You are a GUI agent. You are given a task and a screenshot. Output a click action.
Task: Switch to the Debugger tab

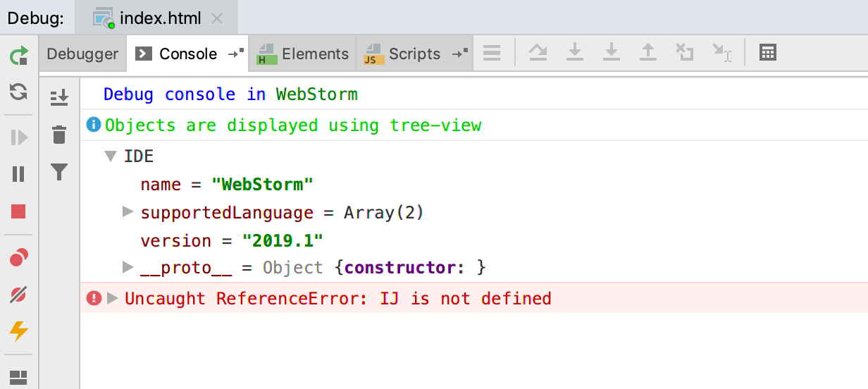coord(82,54)
